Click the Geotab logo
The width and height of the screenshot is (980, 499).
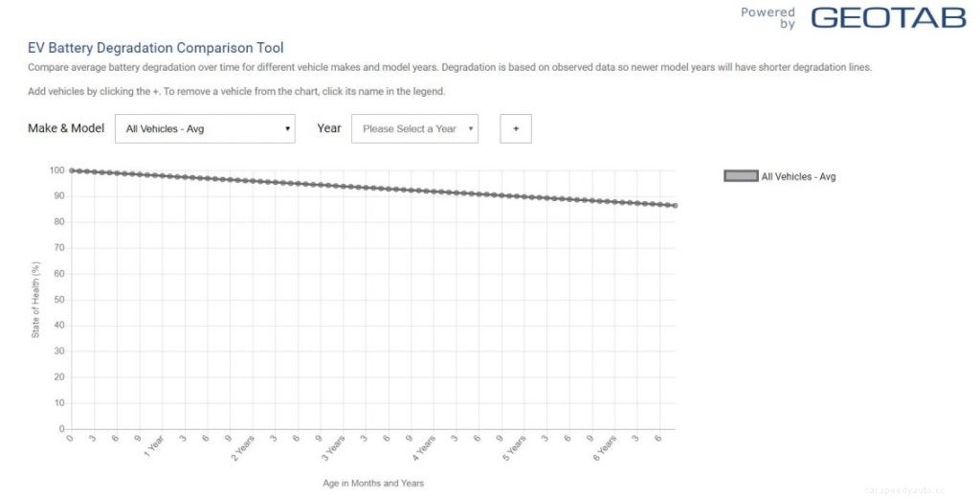pos(888,17)
